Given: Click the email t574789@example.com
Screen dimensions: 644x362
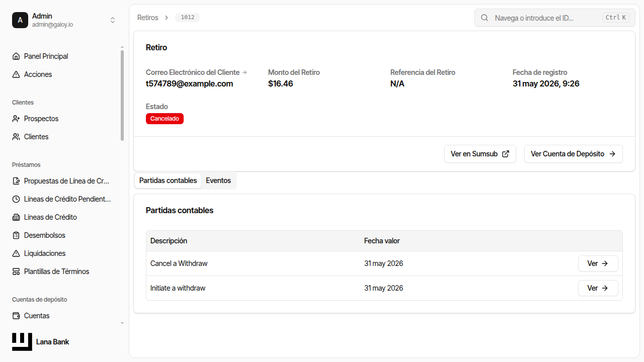Looking at the screenshot, I should pyautogui.click(x=189, y=83).
